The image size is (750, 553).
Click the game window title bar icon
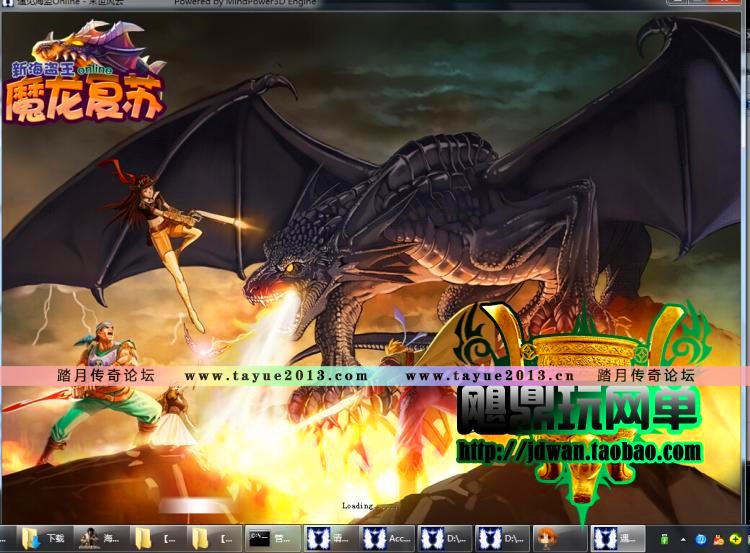tap(7, 3)
